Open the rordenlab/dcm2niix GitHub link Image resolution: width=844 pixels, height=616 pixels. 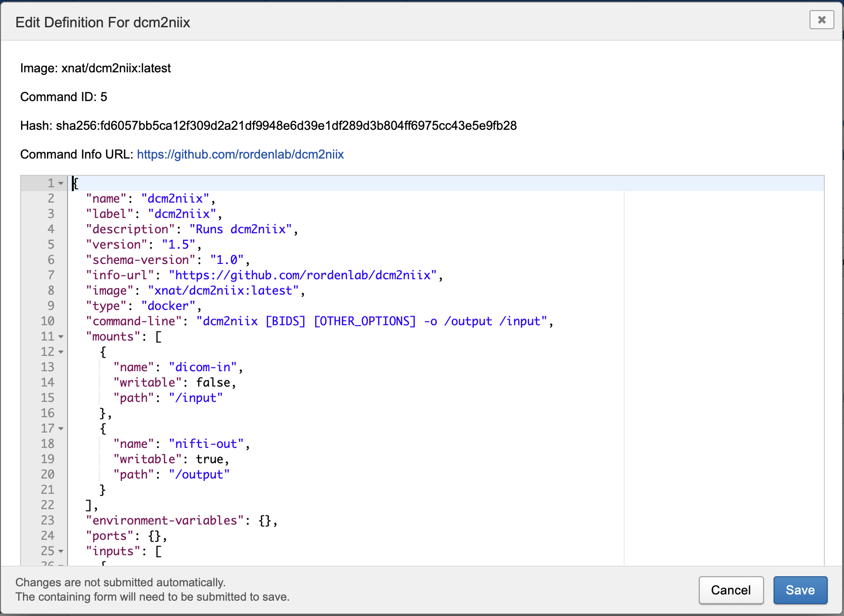(x=240, y=154)
